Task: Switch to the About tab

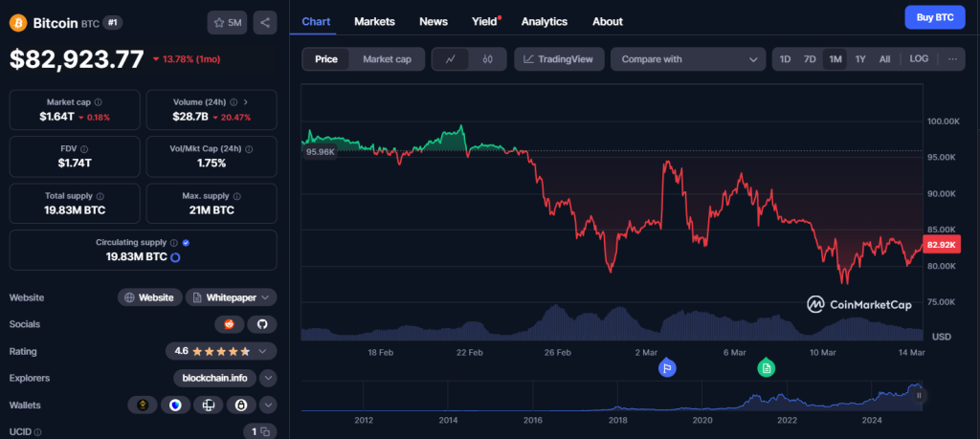Action: 608,21
